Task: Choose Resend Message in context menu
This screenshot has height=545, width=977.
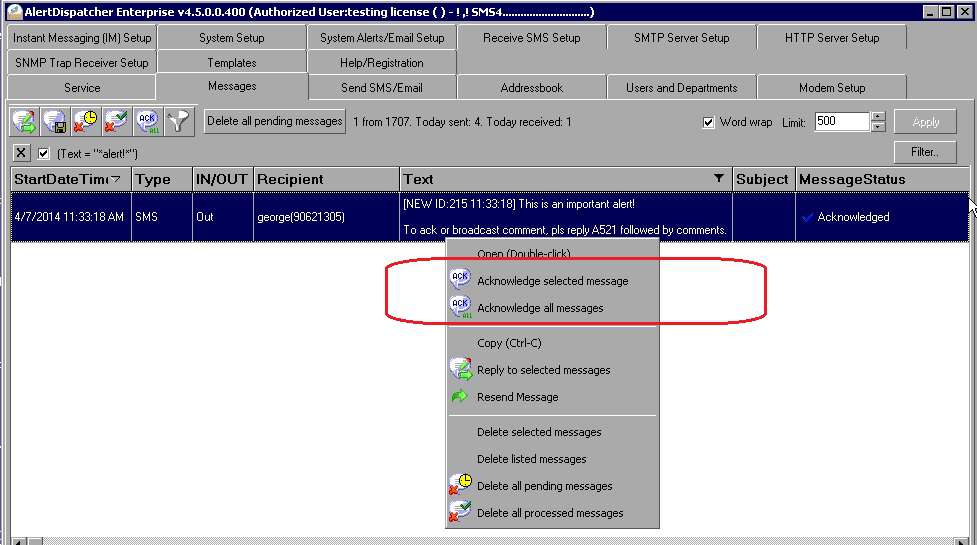Action: click(x=553, y=397)
